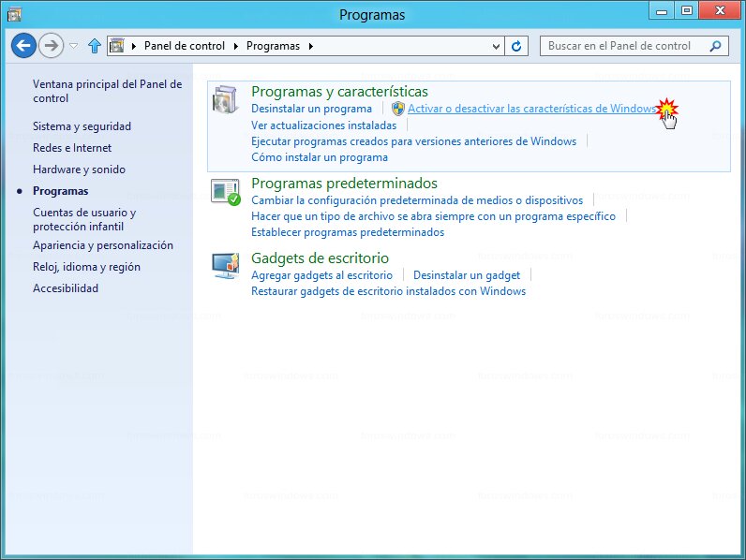Open Activar o desactivar las características de Windows
This screenshot has width=746, height=560.
(532, 109)
